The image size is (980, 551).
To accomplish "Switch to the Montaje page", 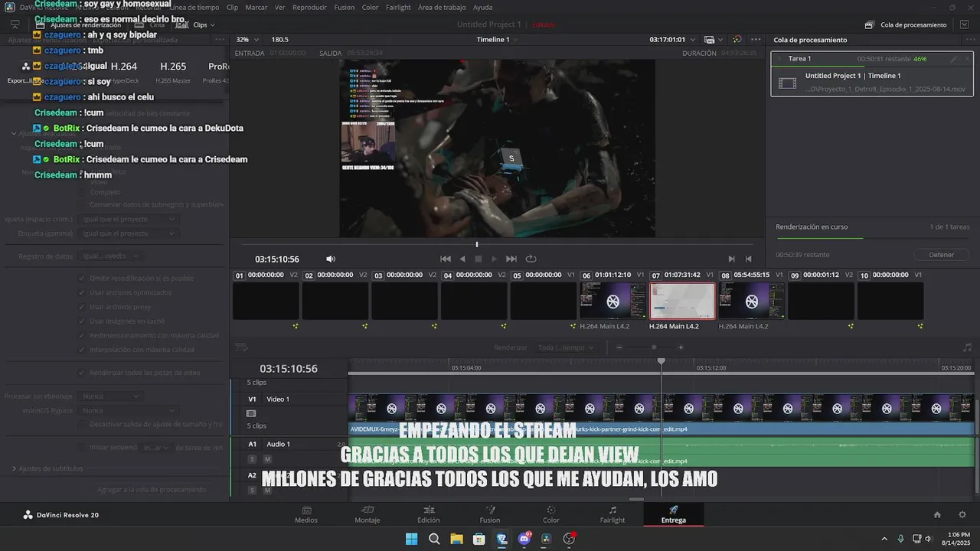I will (x=367, y=514).
